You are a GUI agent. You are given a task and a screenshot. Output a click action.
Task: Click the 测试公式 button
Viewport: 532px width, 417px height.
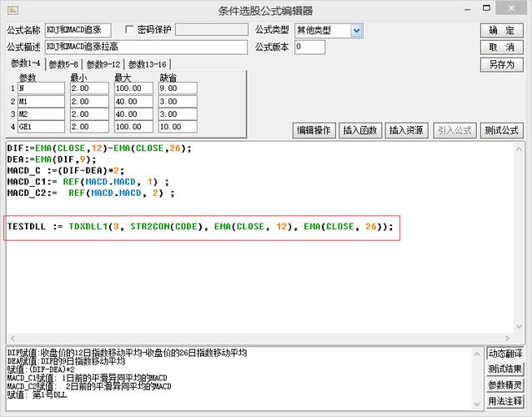(501, 130)
